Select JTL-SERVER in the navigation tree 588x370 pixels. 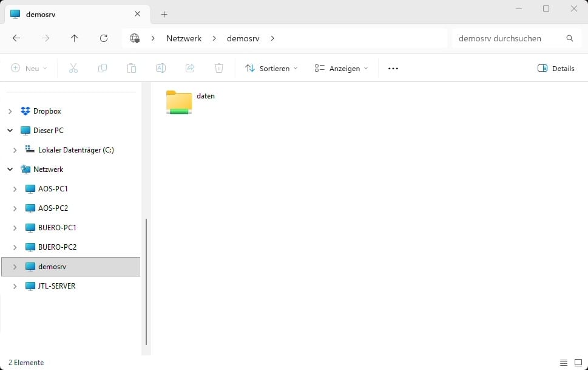click(56, 286)
